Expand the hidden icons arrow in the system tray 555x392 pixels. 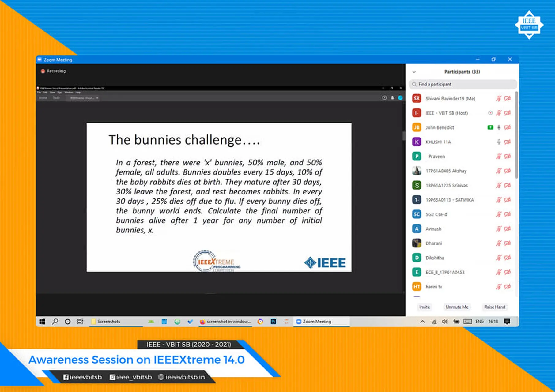(x=422, y=322)
